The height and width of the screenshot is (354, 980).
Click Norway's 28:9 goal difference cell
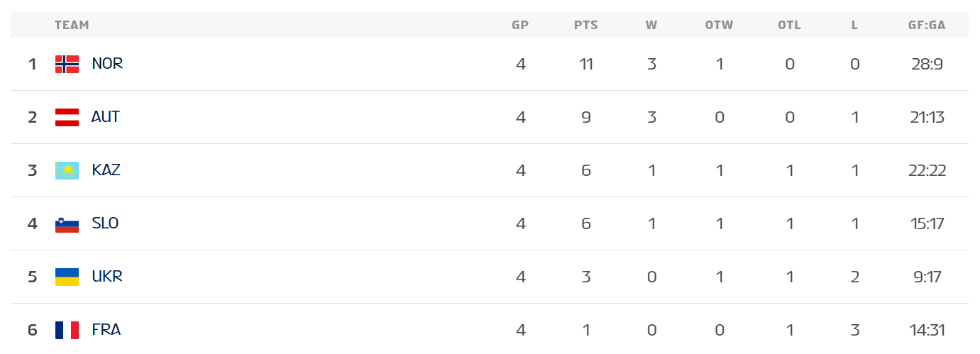(927, 64)
